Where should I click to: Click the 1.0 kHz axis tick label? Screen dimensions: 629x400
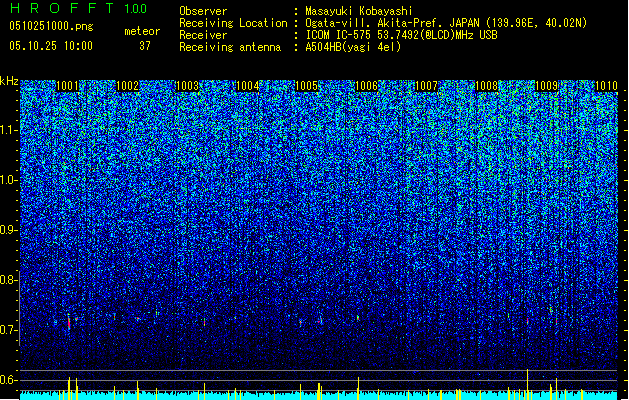tap(9, 180)
